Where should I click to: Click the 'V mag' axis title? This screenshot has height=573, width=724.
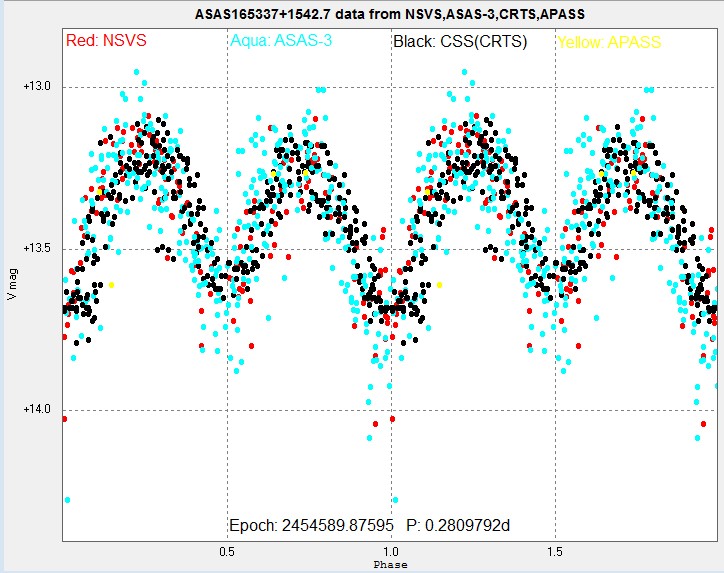point(12,284)
